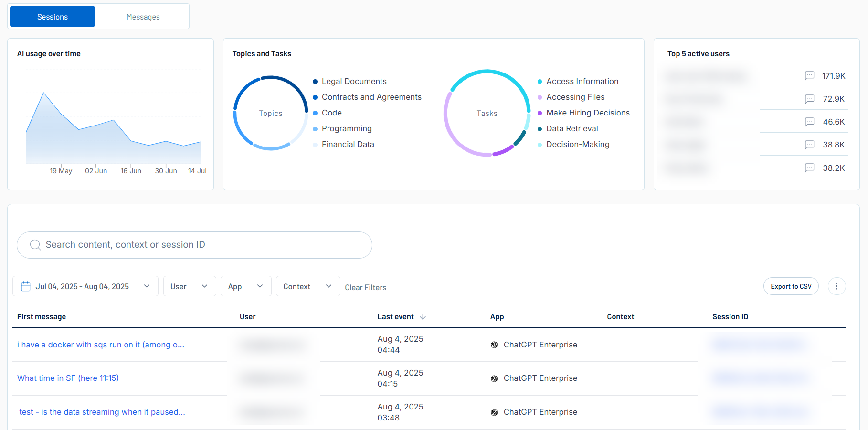Switch to the Messages tab
The image size is (868, 430).
(143, 17)
